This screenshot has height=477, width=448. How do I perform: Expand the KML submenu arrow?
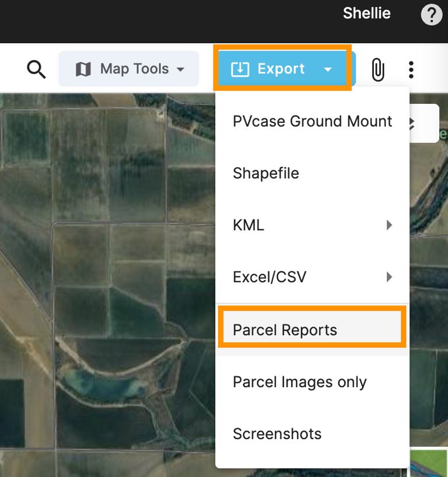click(x=390, y=225)
